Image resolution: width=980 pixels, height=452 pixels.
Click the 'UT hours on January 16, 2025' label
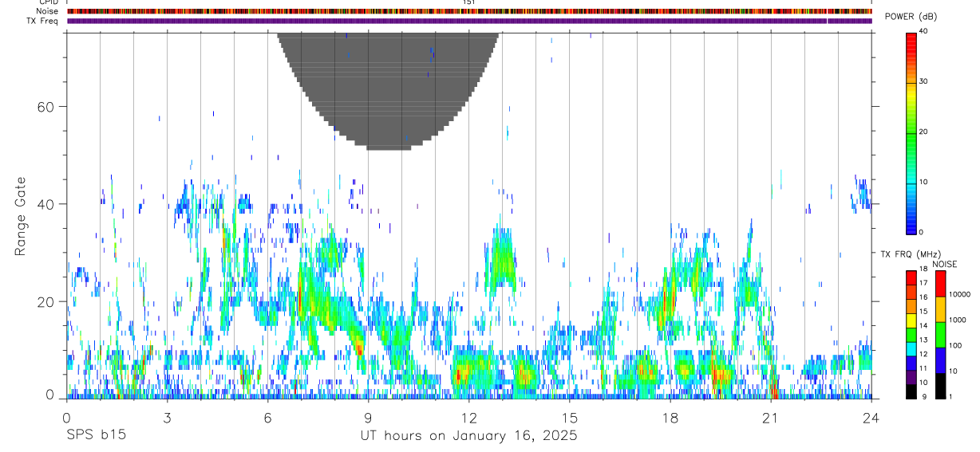pos(468,436)
